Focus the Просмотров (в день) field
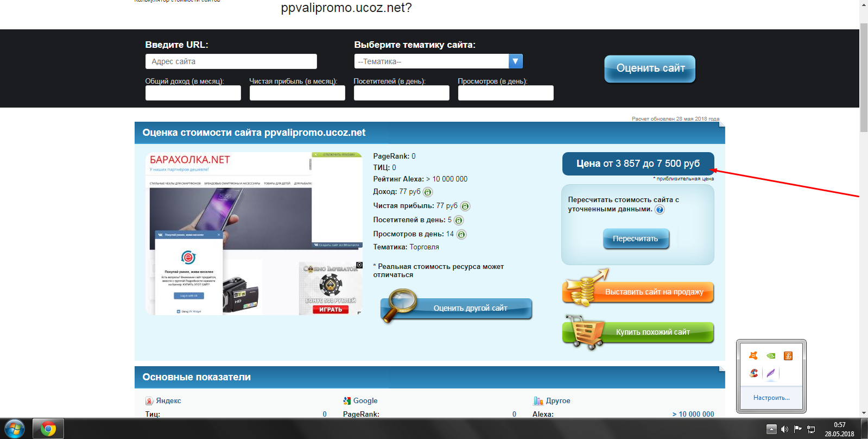 pos(506,93)
